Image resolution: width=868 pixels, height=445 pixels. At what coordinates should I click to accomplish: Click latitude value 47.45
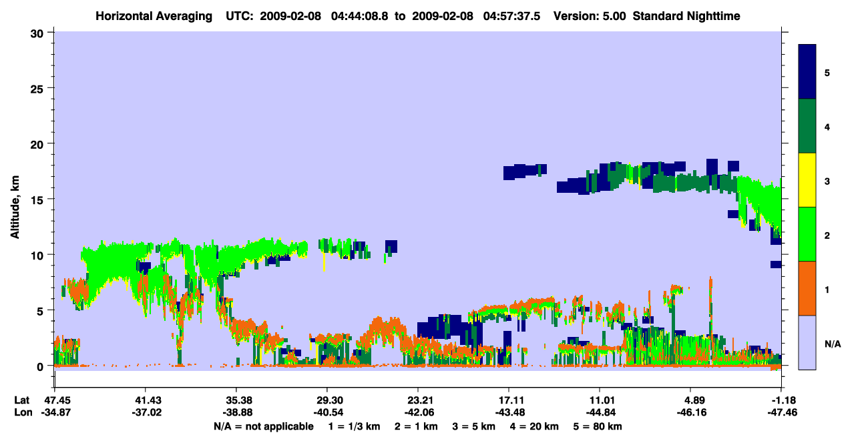coord(55,400)
